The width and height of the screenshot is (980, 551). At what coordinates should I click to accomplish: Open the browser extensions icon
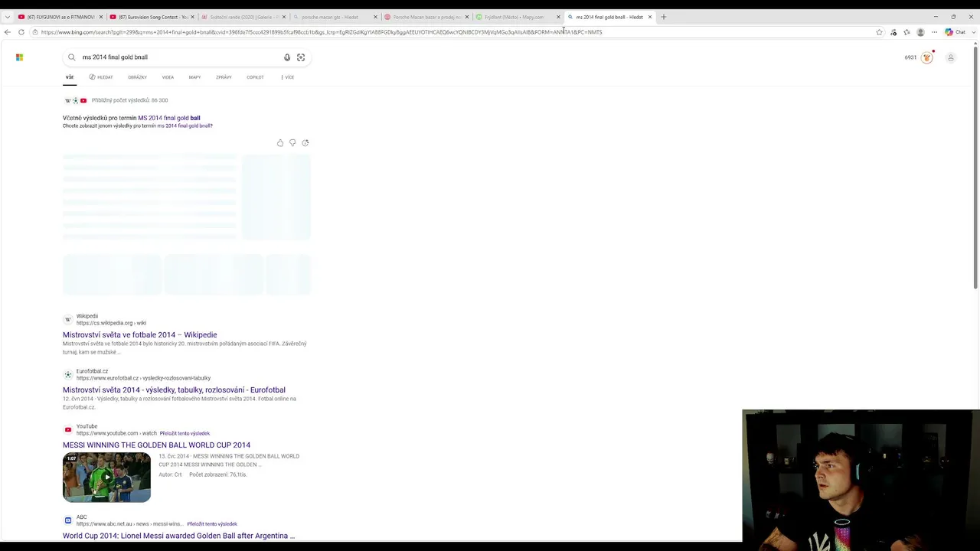(893, 32)
